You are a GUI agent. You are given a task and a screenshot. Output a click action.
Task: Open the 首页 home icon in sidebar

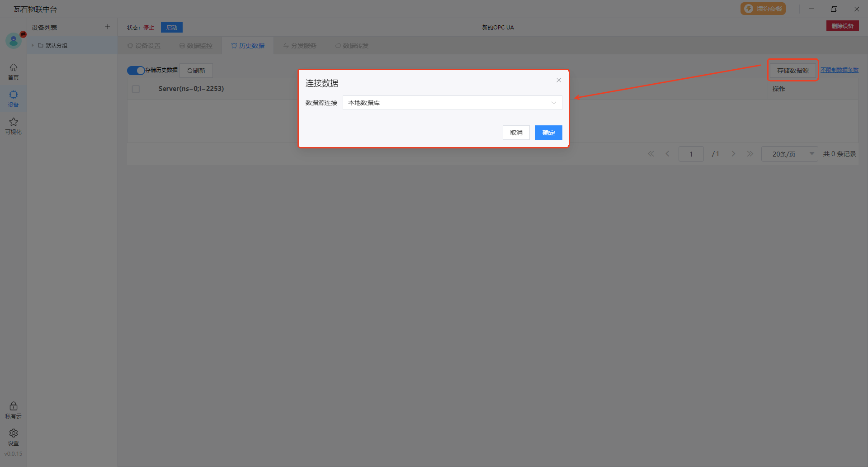coord(14,71)
